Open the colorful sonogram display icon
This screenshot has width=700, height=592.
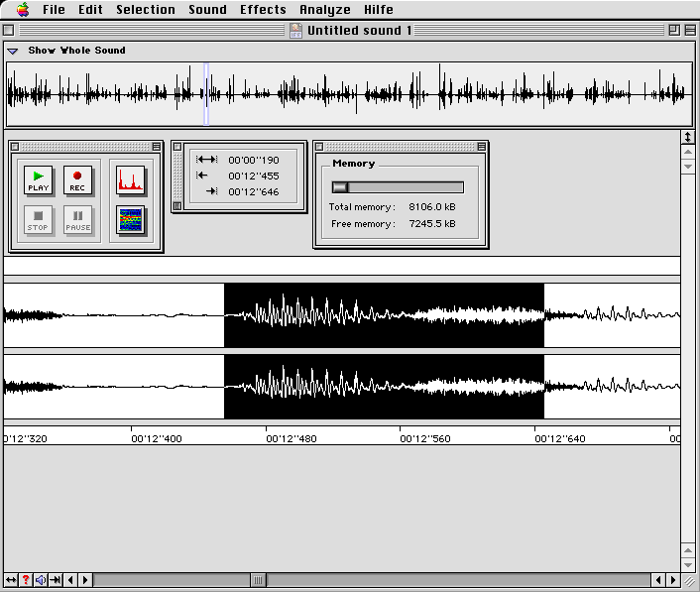[x=130, y=220]
